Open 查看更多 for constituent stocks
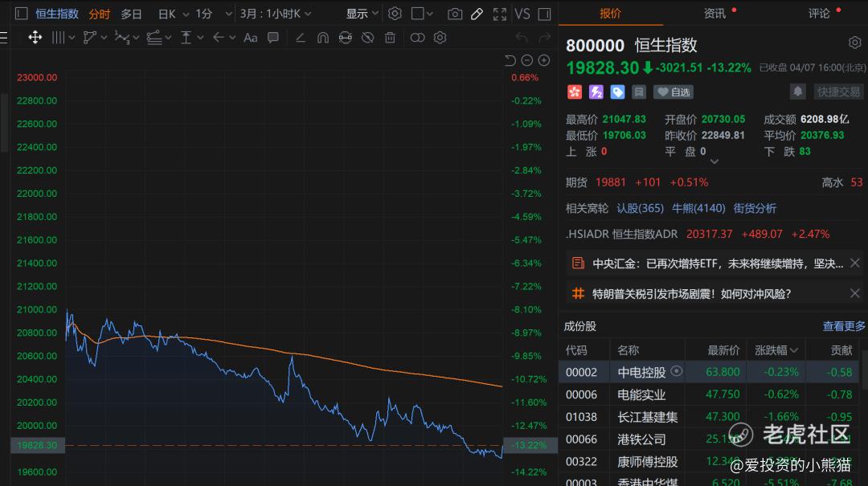 click(x=844, y=326)
